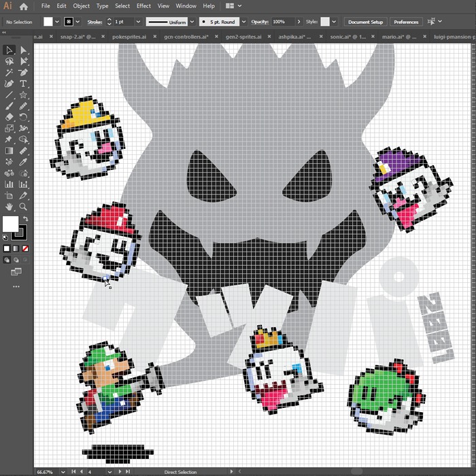Pick the Hand tool
The width and height of the screenshot is (476, 476).
pyautogui.click(x=10, y=207)
